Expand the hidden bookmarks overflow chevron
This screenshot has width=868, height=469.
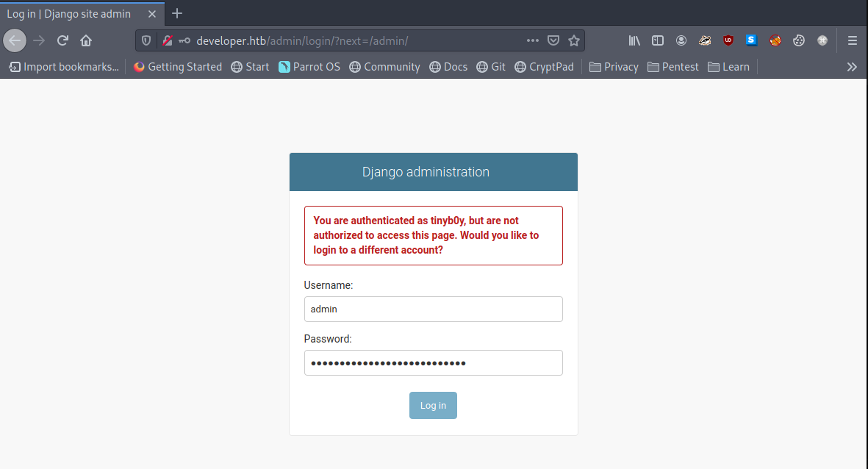(852, 67)
